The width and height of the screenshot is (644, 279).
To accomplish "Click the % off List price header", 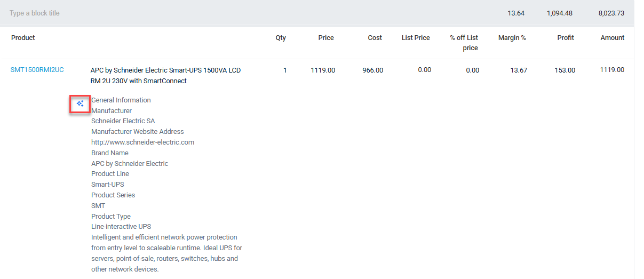I will pos(464,43).
